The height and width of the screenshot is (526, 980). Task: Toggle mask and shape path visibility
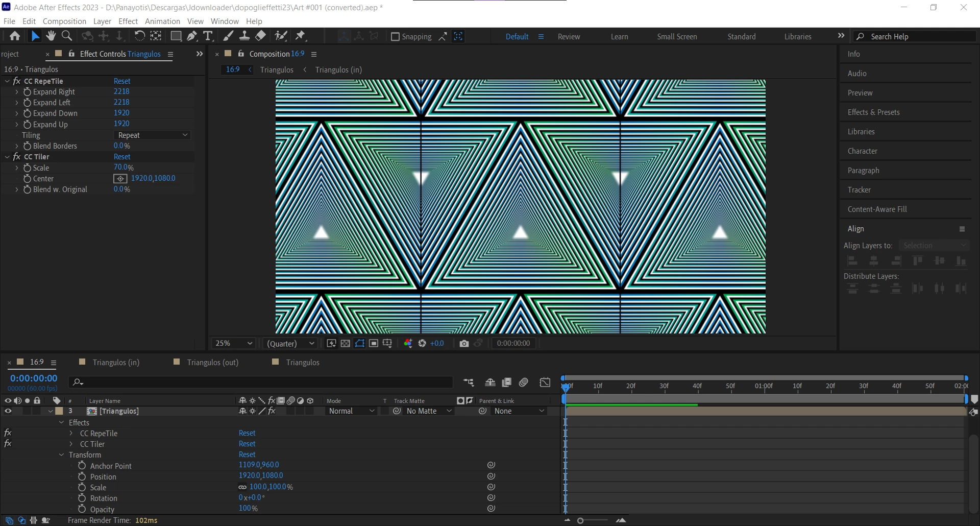(x=360, y=343)
